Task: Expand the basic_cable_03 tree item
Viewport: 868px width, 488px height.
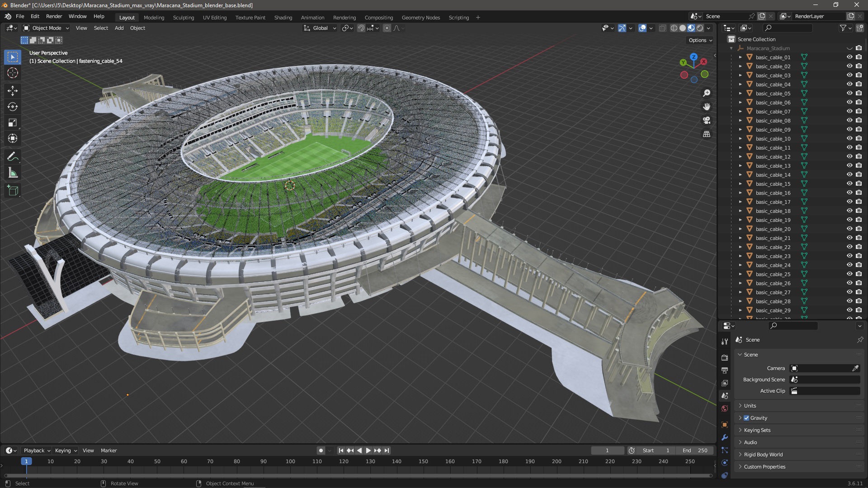Action: [740, 75]
